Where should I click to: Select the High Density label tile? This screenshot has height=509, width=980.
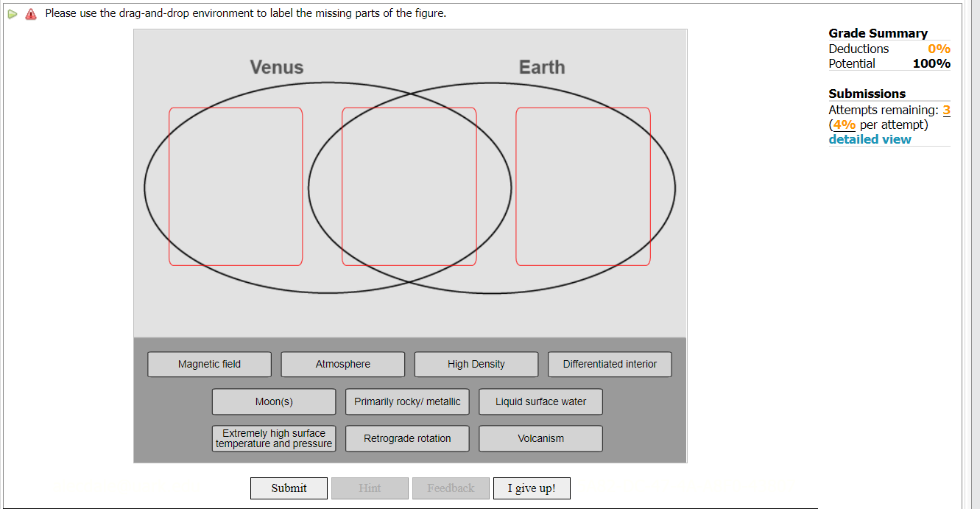[476, 364]
